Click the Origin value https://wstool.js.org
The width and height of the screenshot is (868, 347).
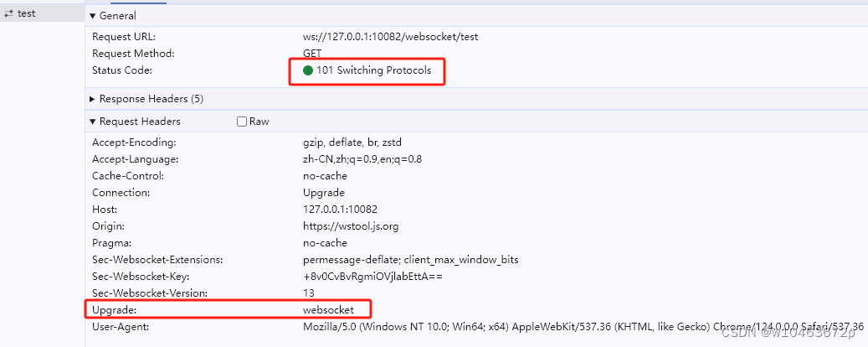(351, 226)
